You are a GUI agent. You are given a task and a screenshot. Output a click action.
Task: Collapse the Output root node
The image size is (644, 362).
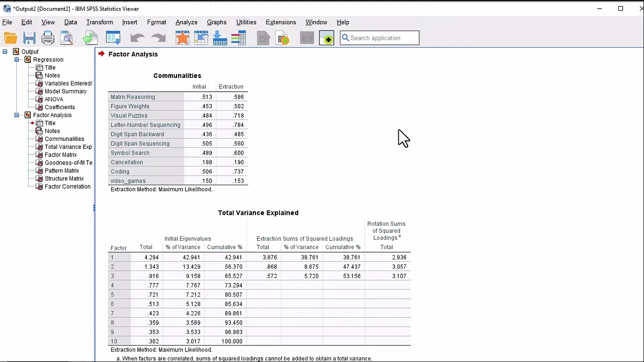[x=5, y=52]
